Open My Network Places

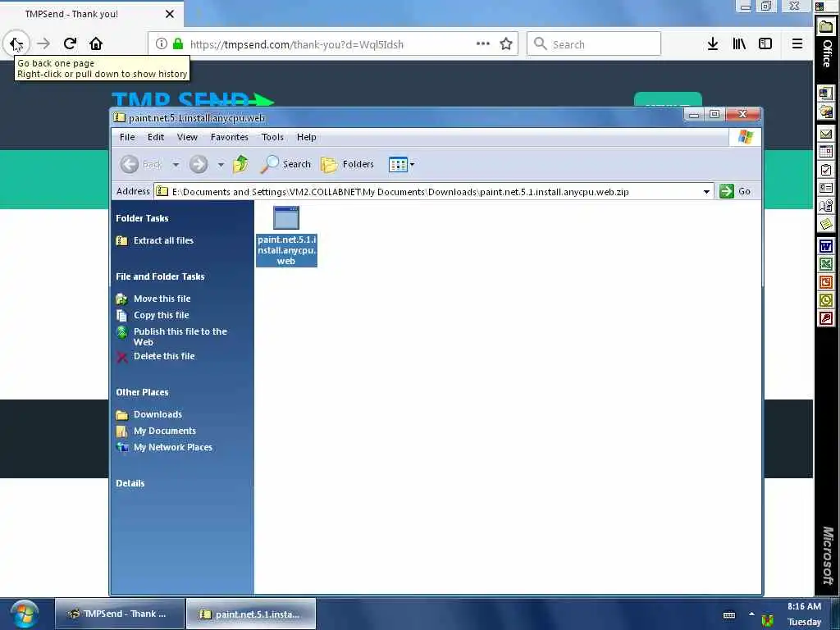click(x=172, y=447)
